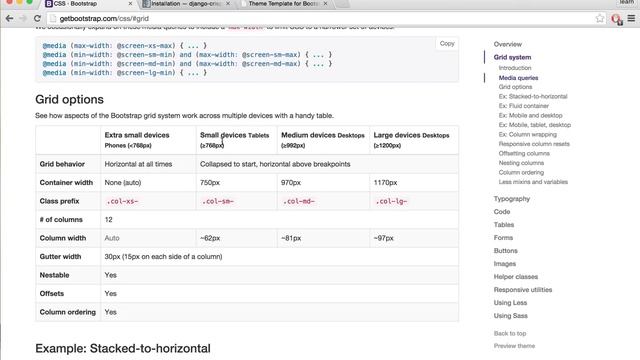Copy the media queries code snippet
This screenshot has height=360, width=640.
[x=447, y=43]
